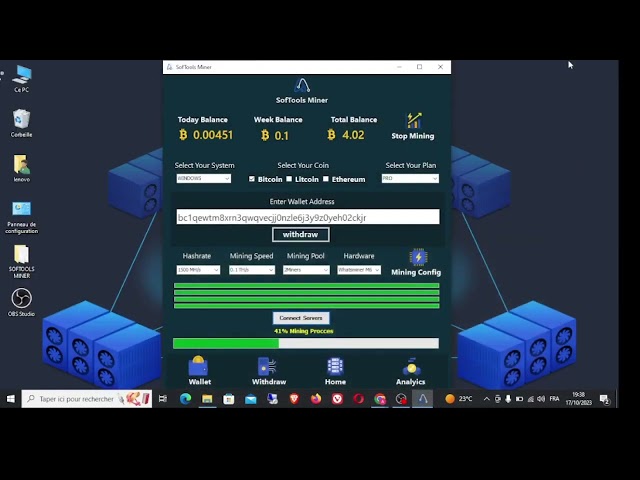Go to Home server icon
640x480 pixels.
[335, 366]
